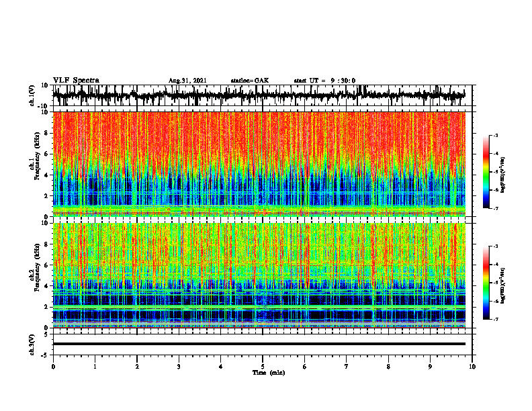Click the "station=GAK" label
The height and width of the screenshot is (411, 532).
[x=250, y=81]
